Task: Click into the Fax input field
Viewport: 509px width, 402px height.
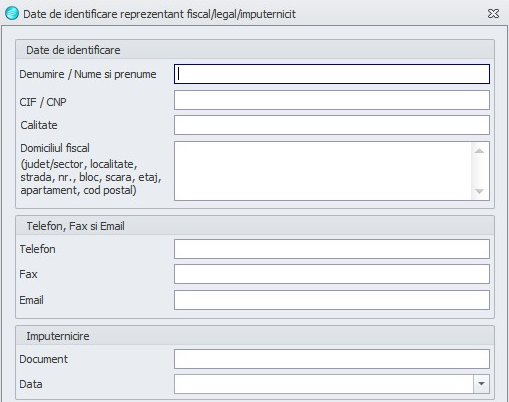Action: [332, 274]
